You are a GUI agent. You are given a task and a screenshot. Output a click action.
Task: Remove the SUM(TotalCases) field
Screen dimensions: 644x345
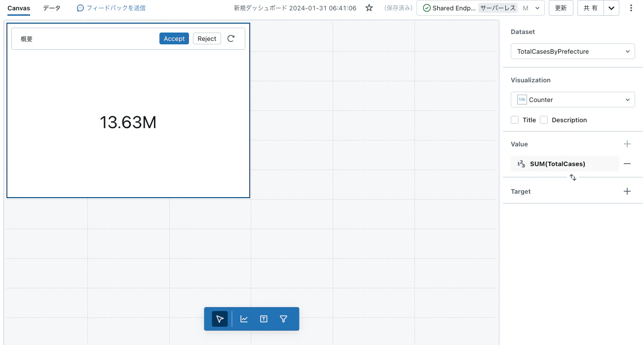tap(627, 164)
